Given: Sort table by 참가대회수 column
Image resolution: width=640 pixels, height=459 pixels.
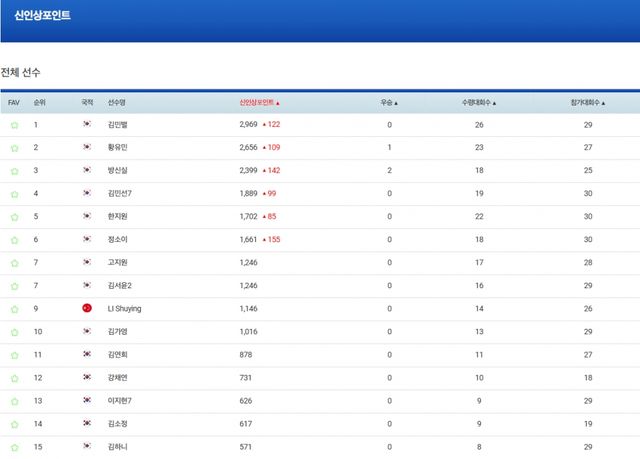Looking at the screenshot, I should pos(588,102).
